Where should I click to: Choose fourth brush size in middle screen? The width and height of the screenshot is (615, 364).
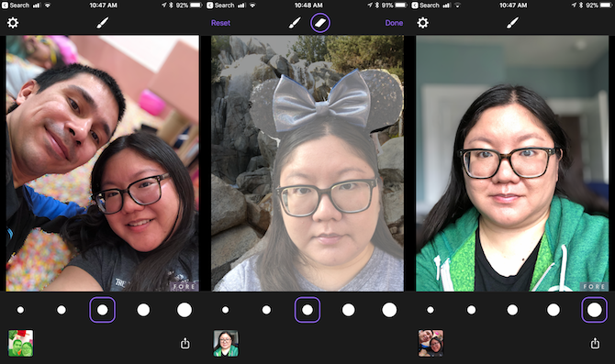coord(348,310)
